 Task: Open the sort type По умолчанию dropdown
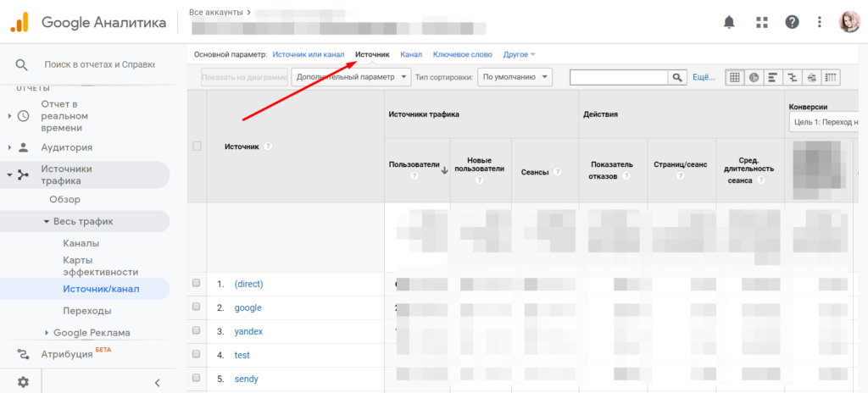[515, 77]
